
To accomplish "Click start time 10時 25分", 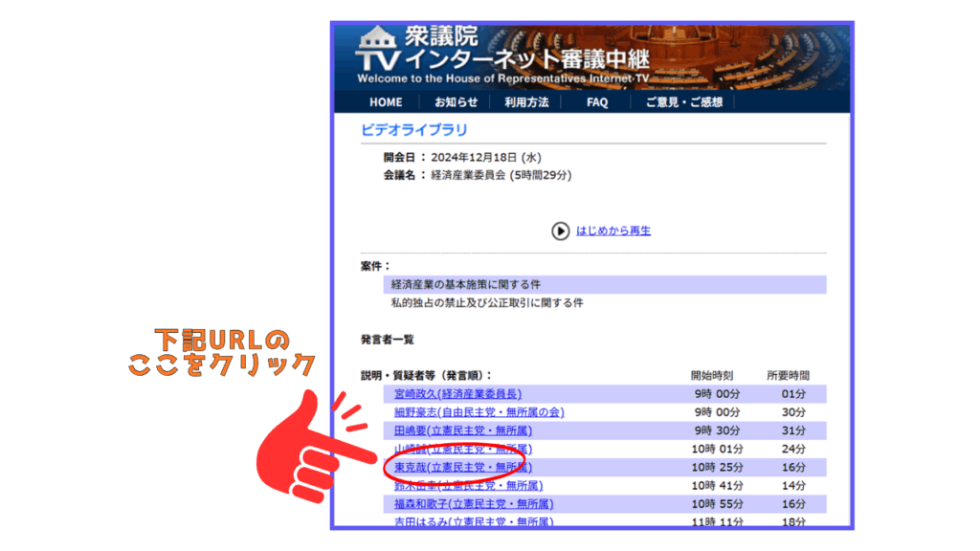I will click(x=718, y=467).
